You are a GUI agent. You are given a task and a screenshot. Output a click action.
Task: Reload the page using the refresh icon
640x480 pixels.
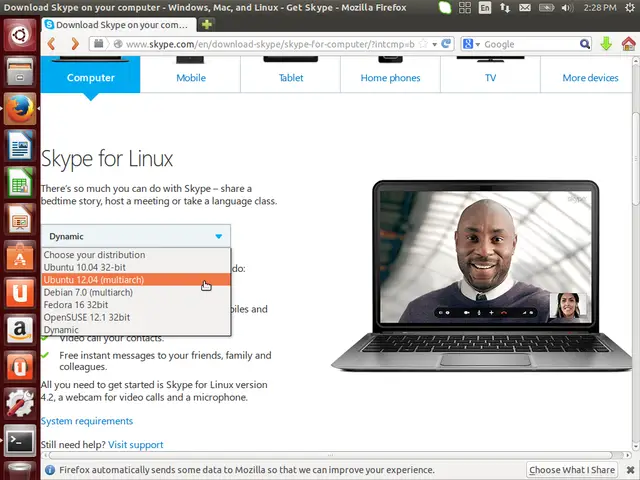pyautogui.click(x=447, y=44)
